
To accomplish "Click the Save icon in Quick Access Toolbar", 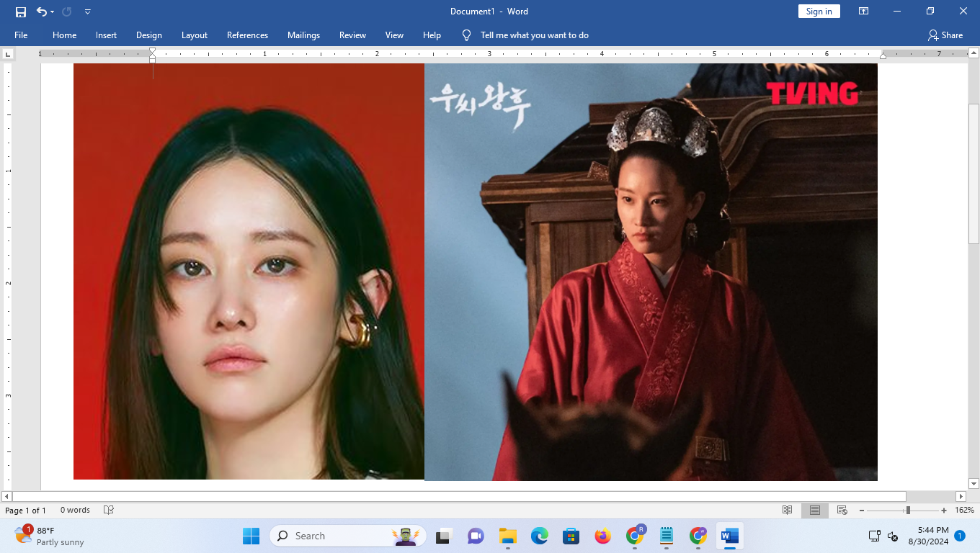I will coord(21,12).
